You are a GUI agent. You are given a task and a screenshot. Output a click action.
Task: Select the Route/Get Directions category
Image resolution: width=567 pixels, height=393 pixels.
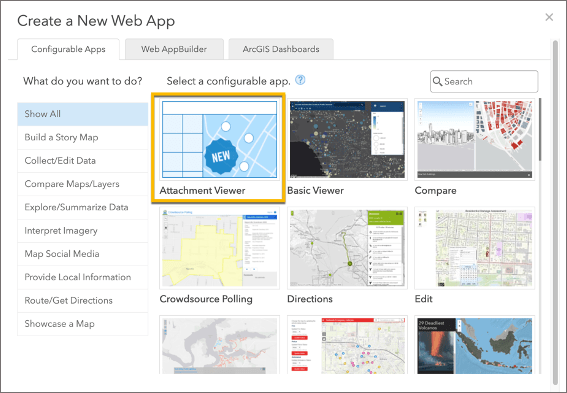point(82,300)
